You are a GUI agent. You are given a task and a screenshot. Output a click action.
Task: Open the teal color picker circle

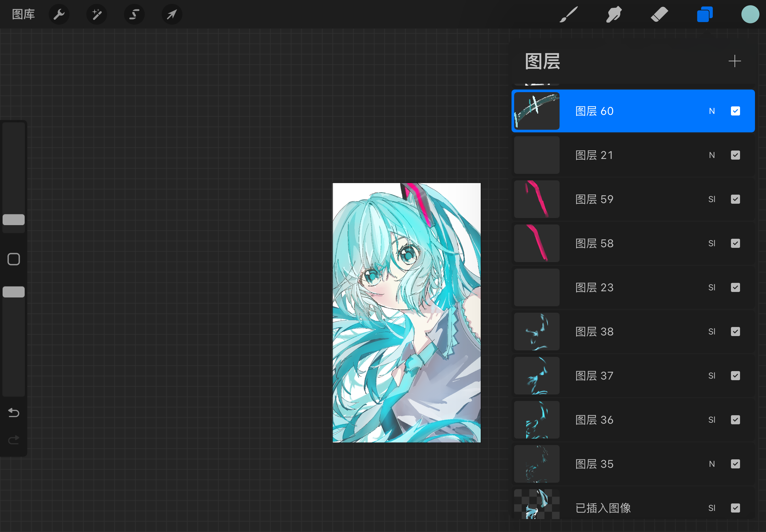click(750, 14)
